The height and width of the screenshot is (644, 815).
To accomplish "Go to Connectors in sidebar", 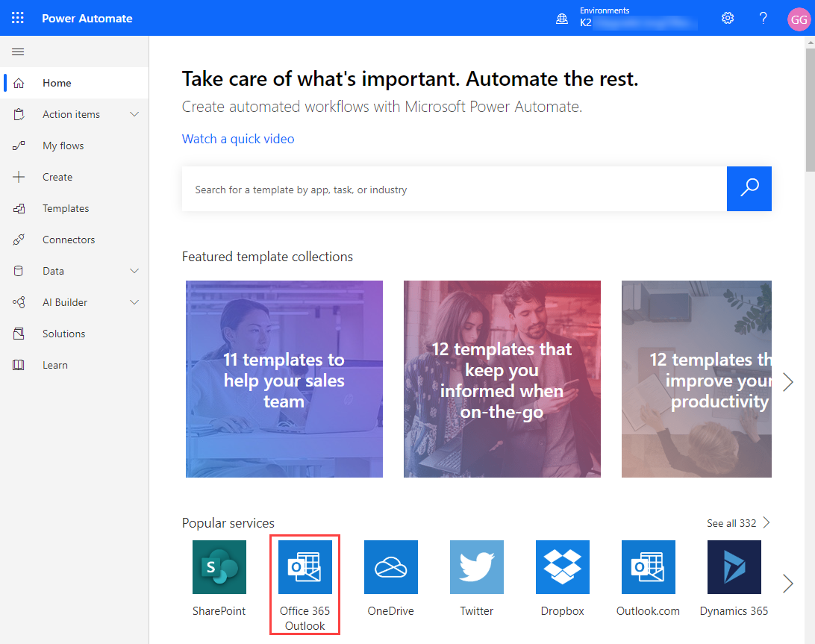I will (69, 240).
